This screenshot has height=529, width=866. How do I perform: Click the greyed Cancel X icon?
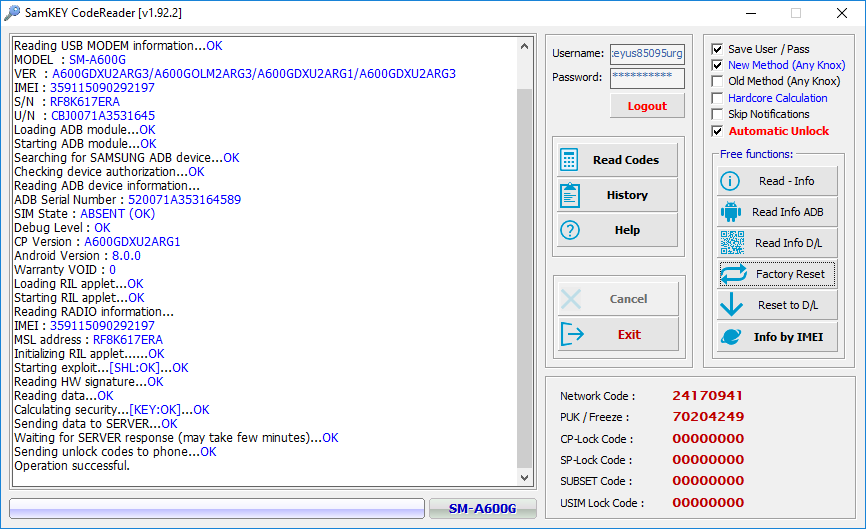(x=571, y=299)
